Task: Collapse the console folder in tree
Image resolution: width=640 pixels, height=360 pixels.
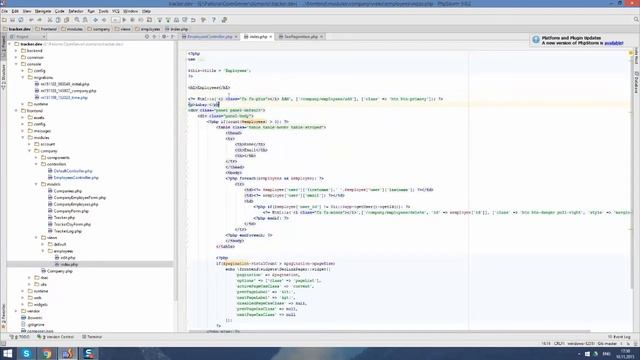Action: [16, 64]
